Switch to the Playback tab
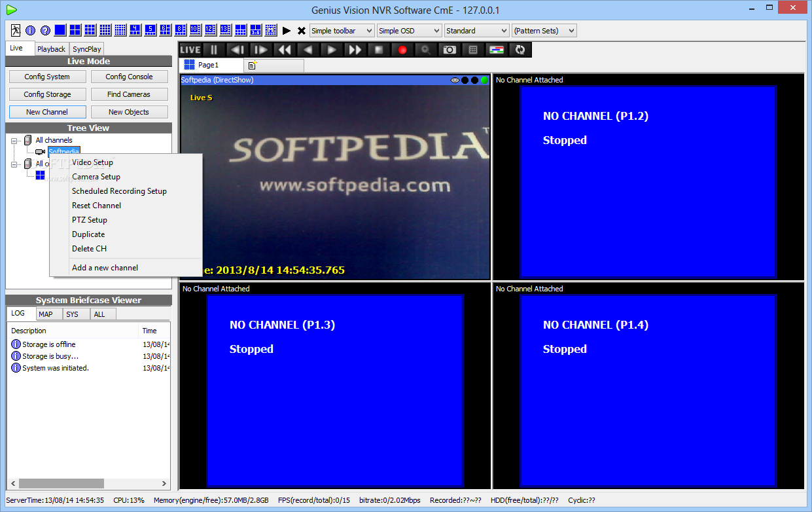Viewport: 812px width, 512px height. (51, 49)
